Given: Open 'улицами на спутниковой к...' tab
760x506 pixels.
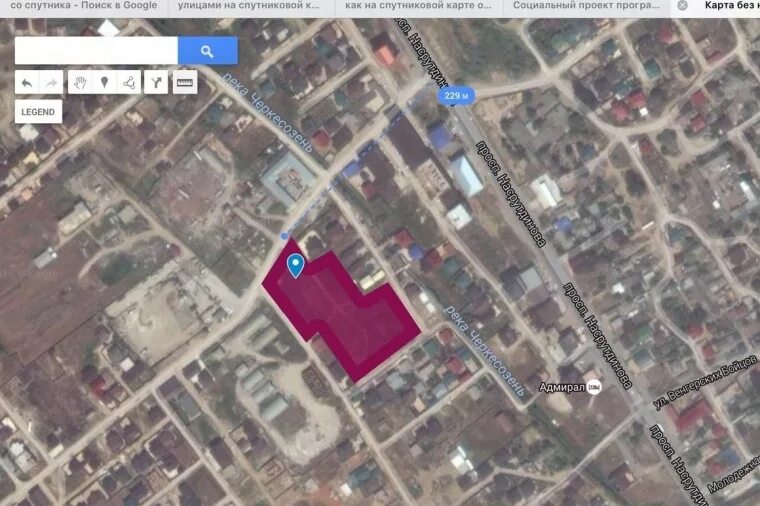Looking at the screenshot, I should [249, 6].
